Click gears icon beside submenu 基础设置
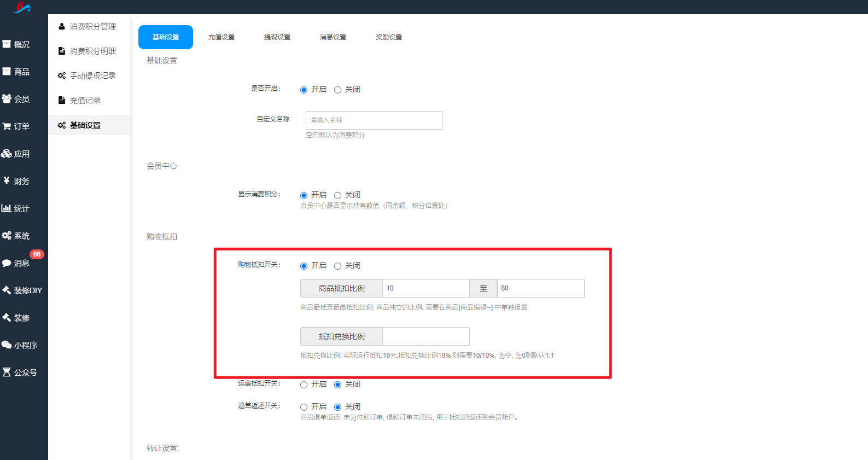The width and height of the screenshot is (868, 460). click(x=62, y=125)
